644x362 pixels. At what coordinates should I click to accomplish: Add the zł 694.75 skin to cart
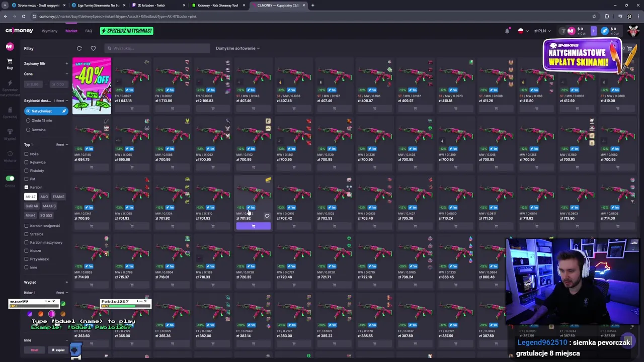point(92,167)
